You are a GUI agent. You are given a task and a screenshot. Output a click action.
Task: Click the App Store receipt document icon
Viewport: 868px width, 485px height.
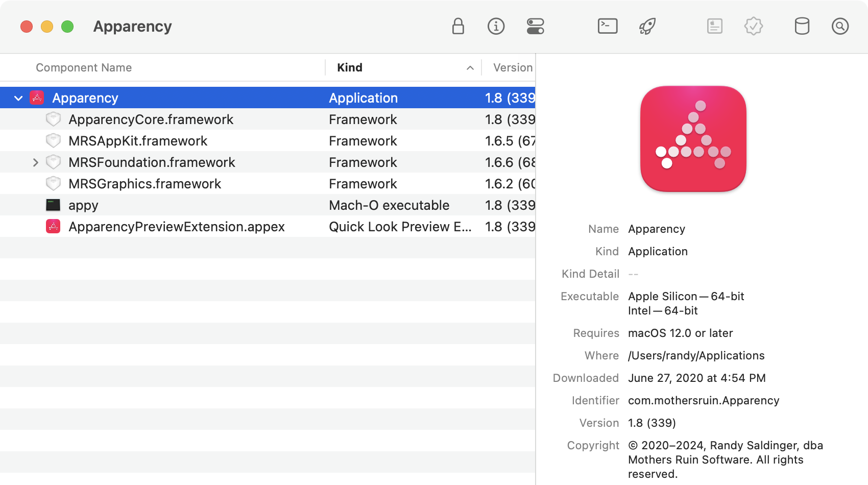[714, 27]
